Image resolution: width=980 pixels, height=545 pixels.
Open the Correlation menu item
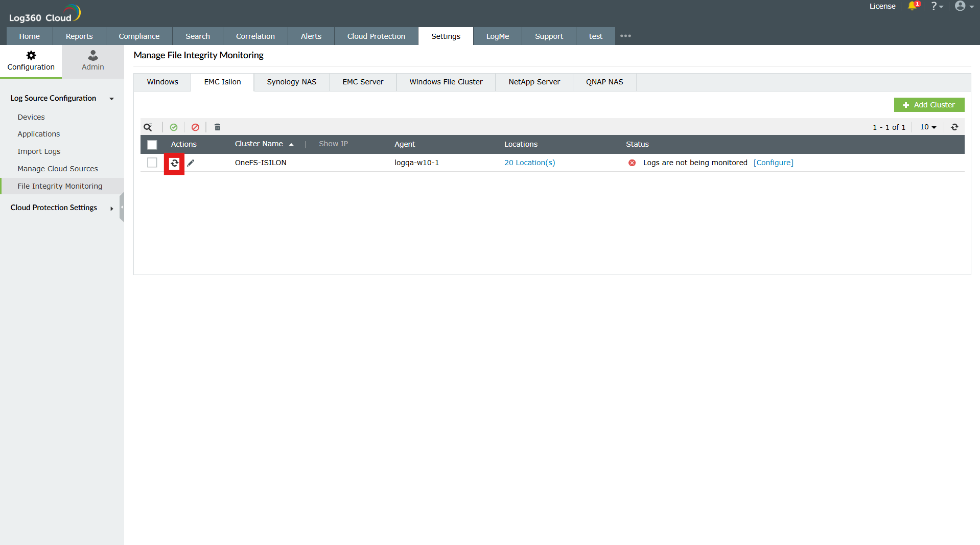[255, 36]
